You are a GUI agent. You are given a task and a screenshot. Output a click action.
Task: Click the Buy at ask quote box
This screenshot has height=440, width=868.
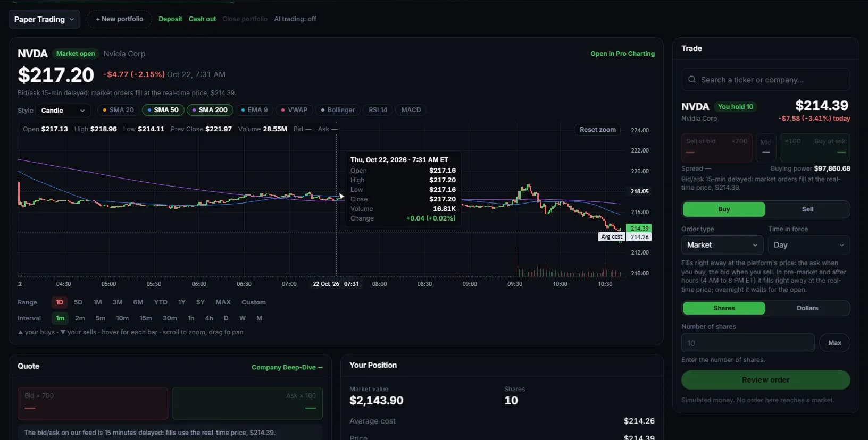[x=815, y=148]
